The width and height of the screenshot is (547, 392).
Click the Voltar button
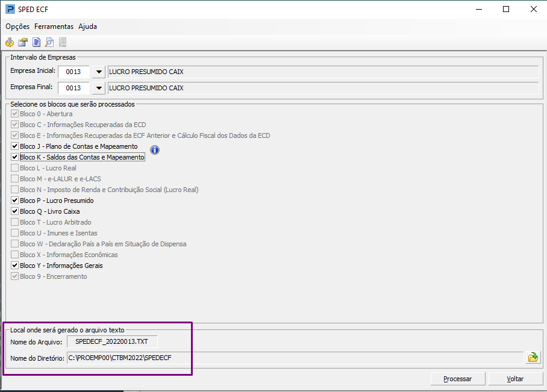coord(515,379)
